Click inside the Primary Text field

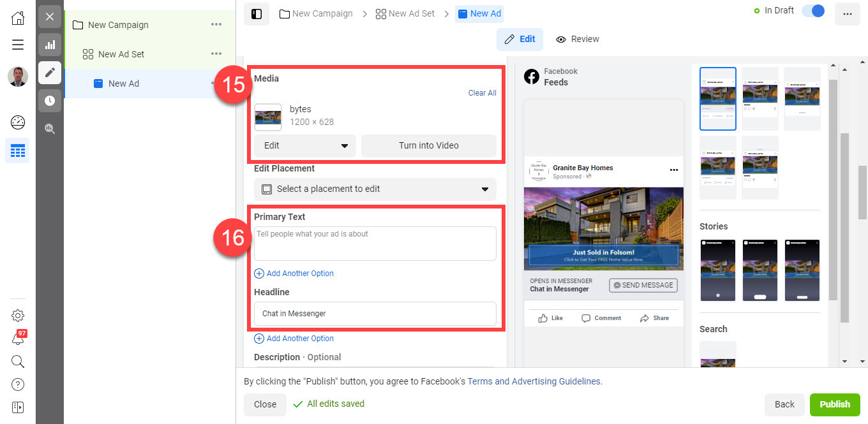tap(375, 243)
